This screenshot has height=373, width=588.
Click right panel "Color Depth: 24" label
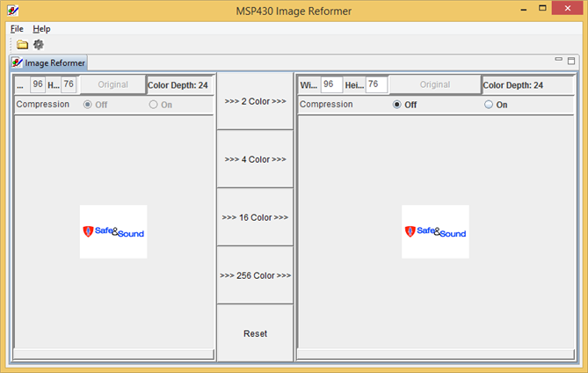pyautogui.click(x=513, y=85)
